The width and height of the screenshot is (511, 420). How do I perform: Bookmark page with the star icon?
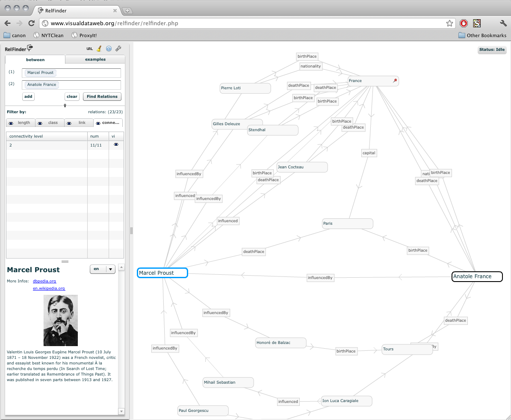pos(449,23)
